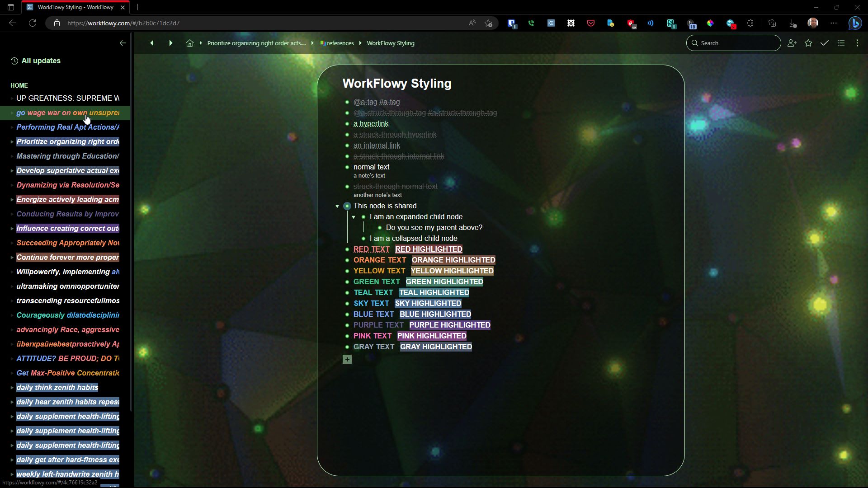Open 'Mastering through Education' sidebar item
868x488 pixels.
point(68,156)
